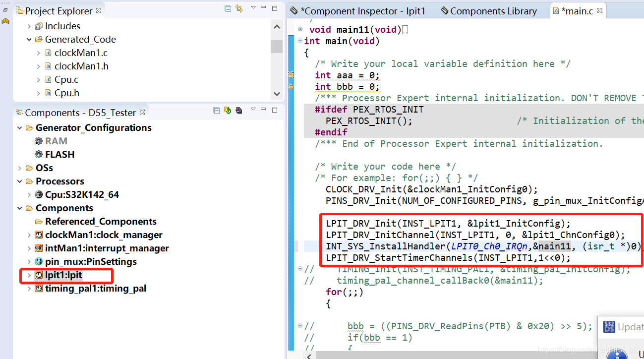
Task: Collapse the Generated_Code folder
Action: pos(29,40)
